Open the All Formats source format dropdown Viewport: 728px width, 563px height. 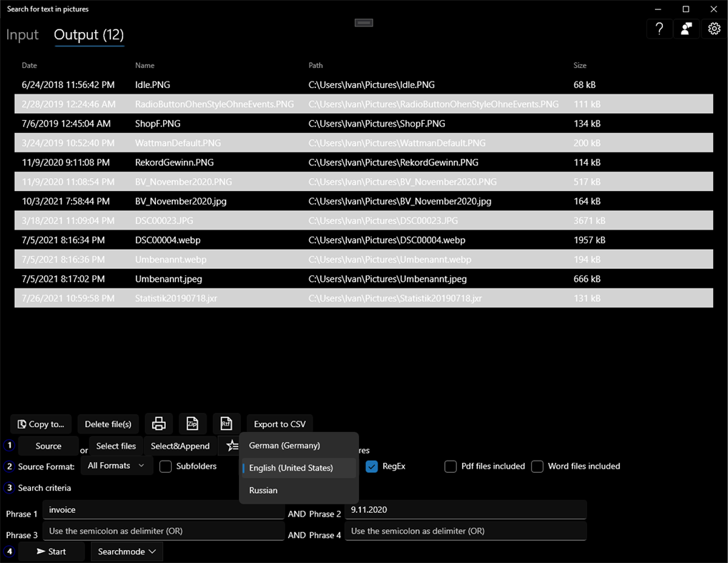coord(116,466)
